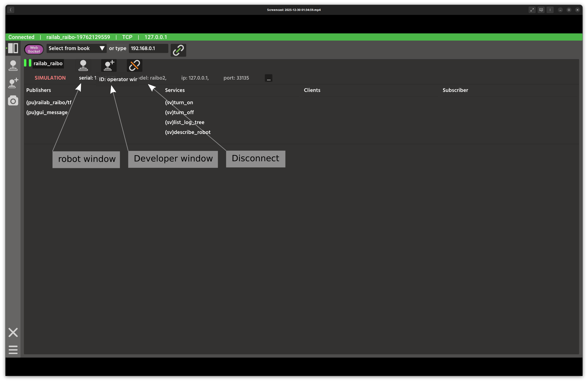The image size is (588, 382).
Task: Select the (pu)gui_message publisher
Action: tap(47, 112)
